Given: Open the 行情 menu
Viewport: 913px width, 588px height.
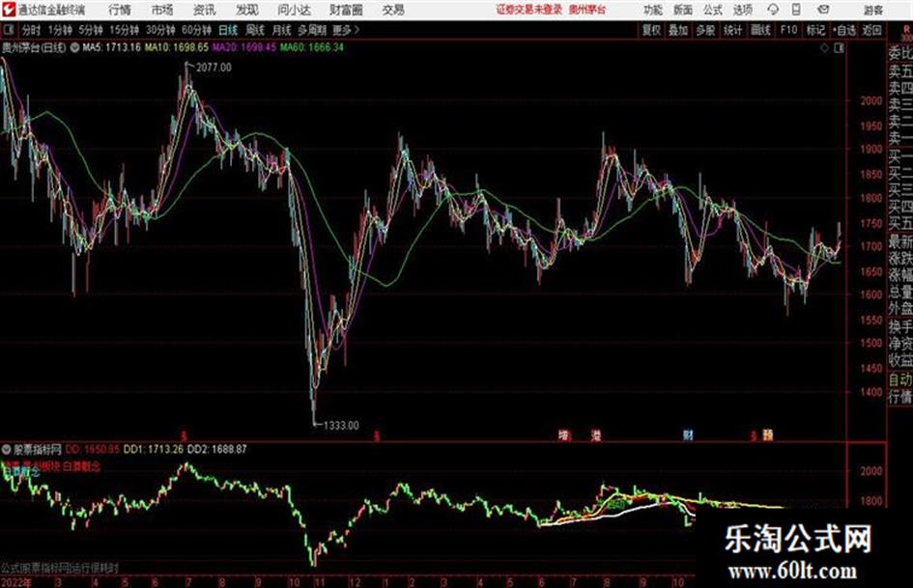Looking at the screenshot, I should 120,10.
